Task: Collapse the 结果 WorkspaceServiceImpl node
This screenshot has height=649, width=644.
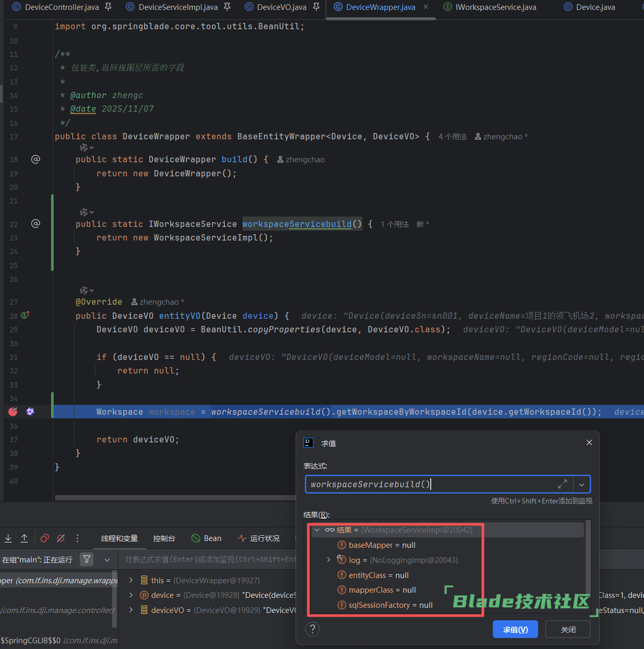Action: 317,530
